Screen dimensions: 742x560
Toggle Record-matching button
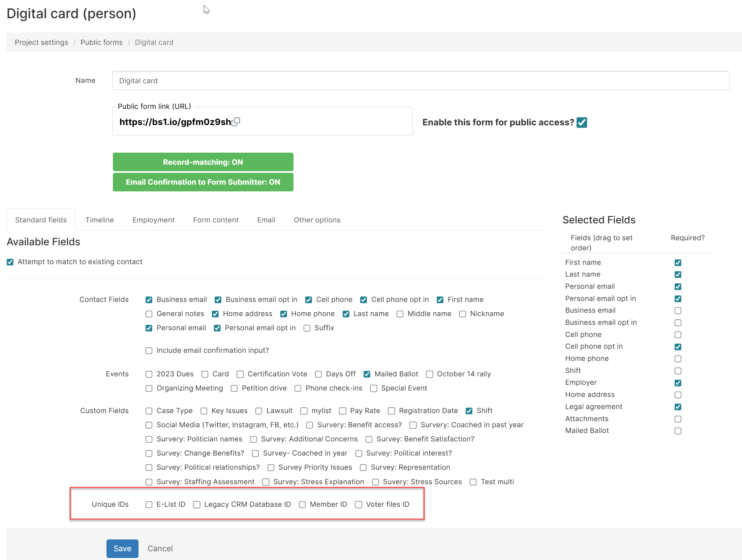tap(203, 162)
